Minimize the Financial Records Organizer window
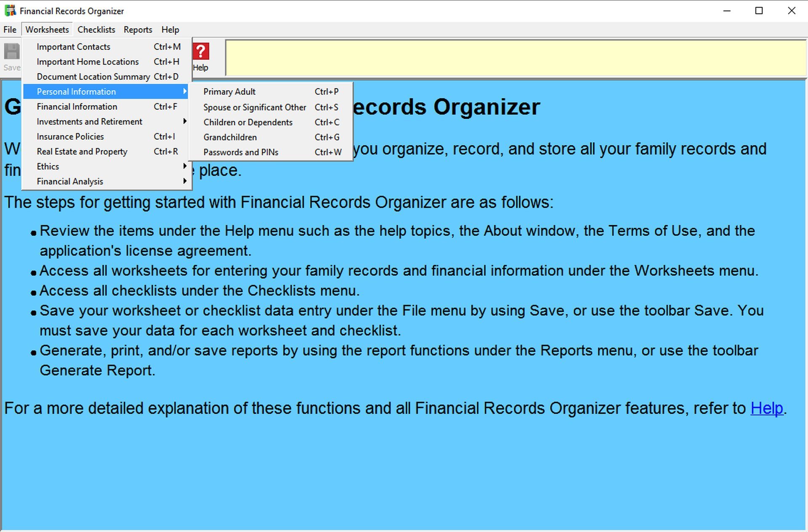The height and width of the screenshot is (532, 808). pyautogui.click(x=727, y=11)
